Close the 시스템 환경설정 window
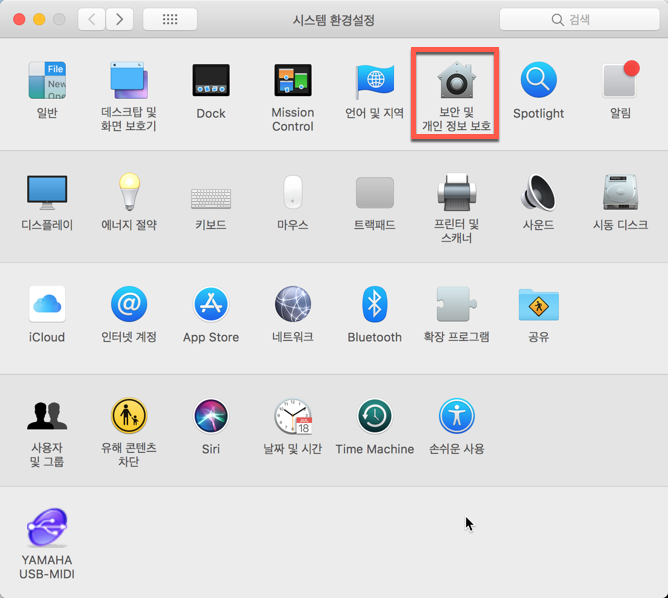 click(x=19, y=19)
